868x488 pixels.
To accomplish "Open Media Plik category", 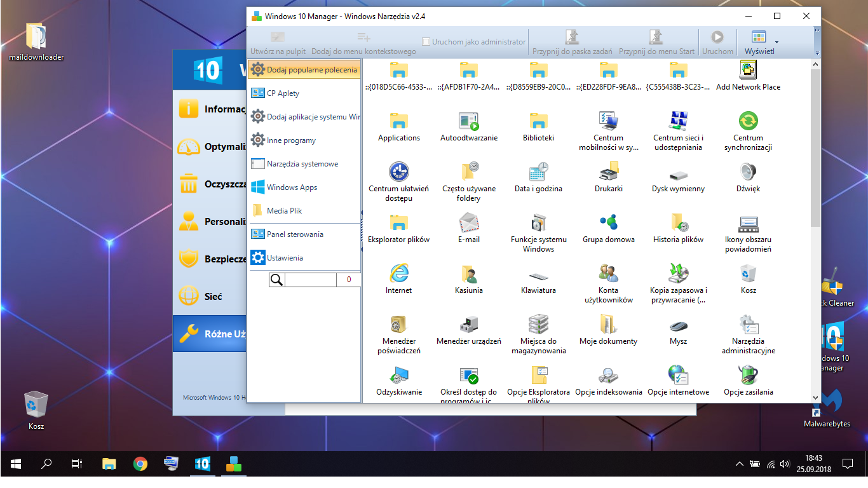I will 304,210.
